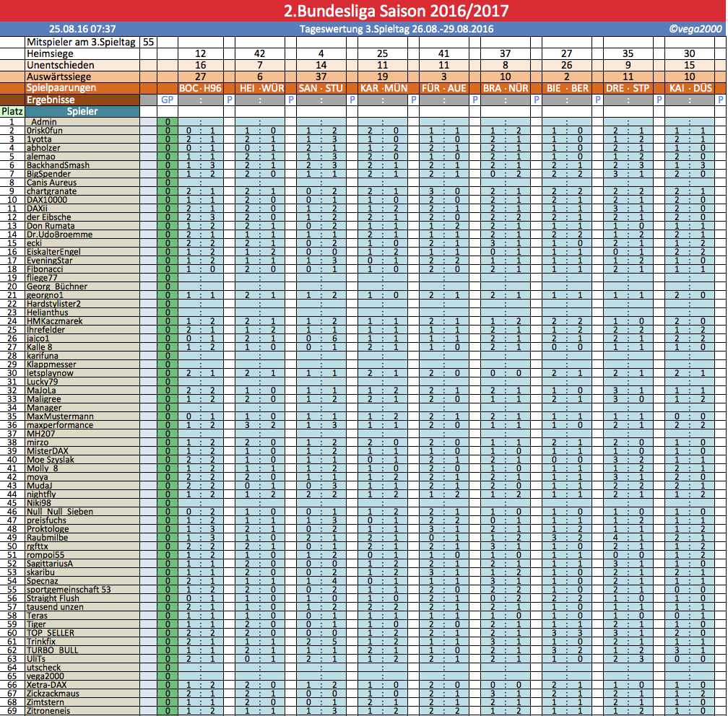Select player name 'MaxMustermann'
This screenshot has width=728, height=716.
60,416
